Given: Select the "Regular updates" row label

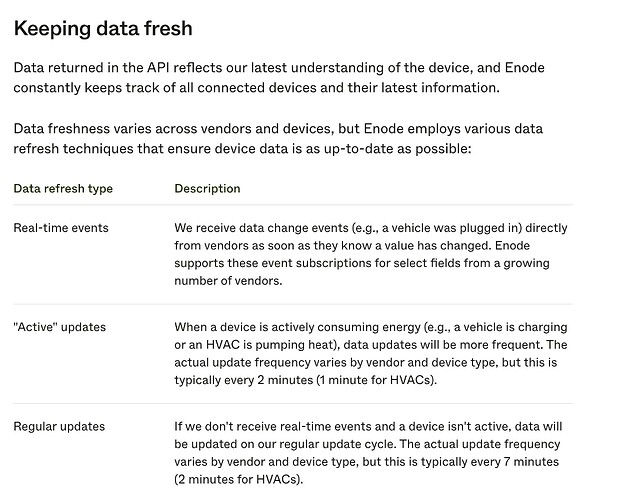Looking at the screenshot, I should point(59,427).
